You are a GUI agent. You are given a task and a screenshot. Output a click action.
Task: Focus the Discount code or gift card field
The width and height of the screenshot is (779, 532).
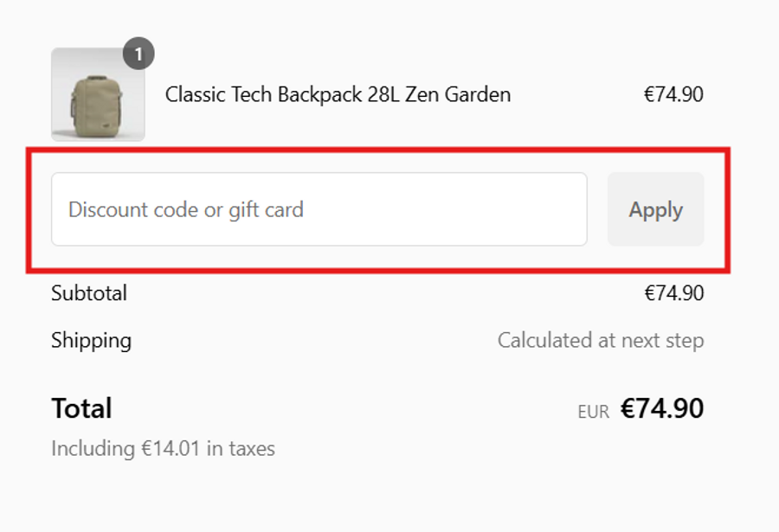(319, 209)
